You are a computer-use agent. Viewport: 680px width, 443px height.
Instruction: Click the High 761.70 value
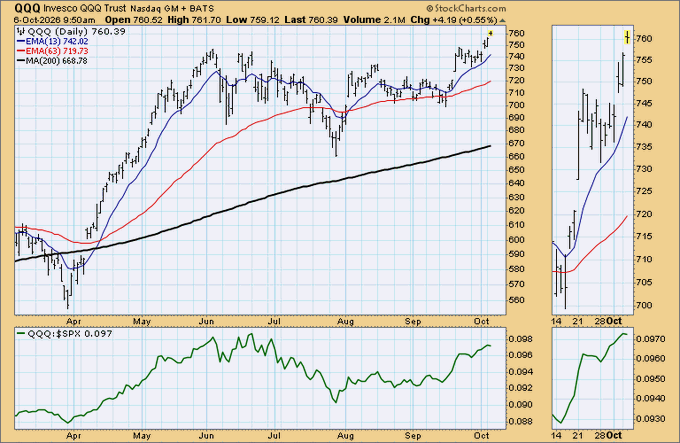[194, 20]
